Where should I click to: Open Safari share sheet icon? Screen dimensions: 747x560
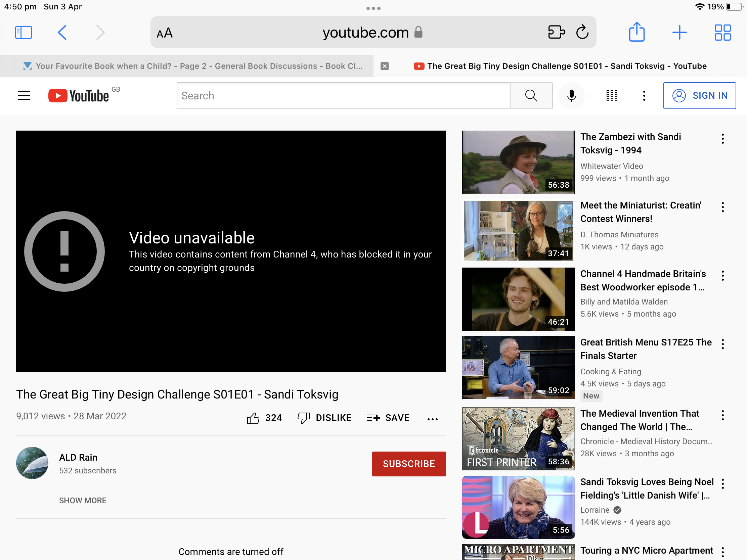coord(636,33)
